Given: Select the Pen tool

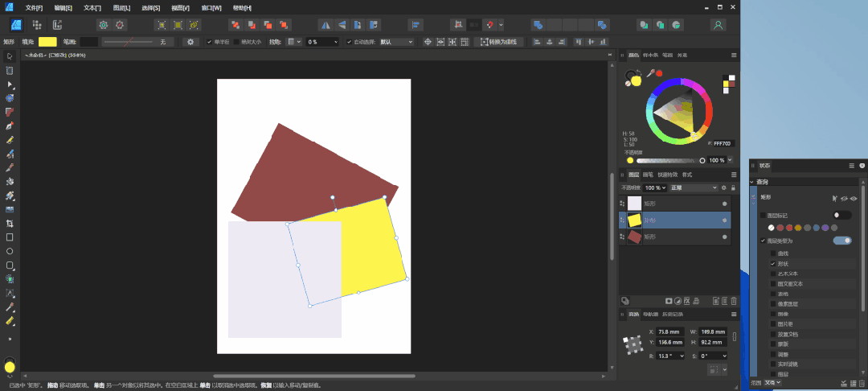Looking at the screenshot, I should pyautogui.click(x=10, y=126).
